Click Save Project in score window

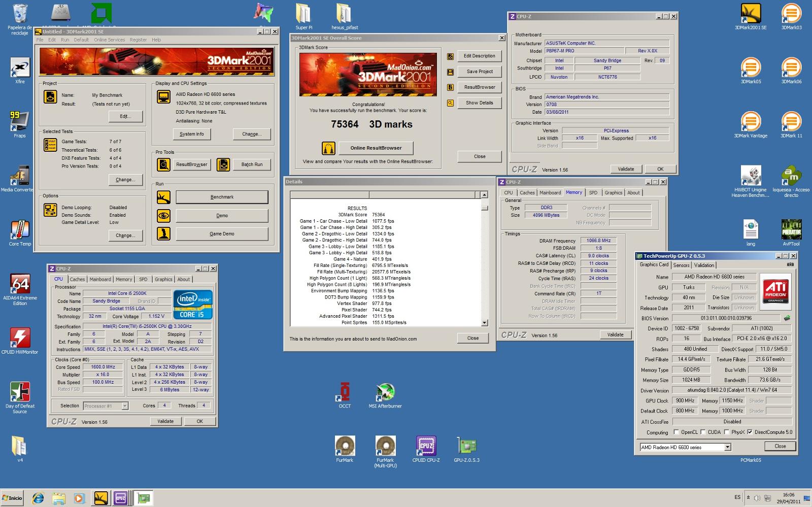[x=480, y=72]
